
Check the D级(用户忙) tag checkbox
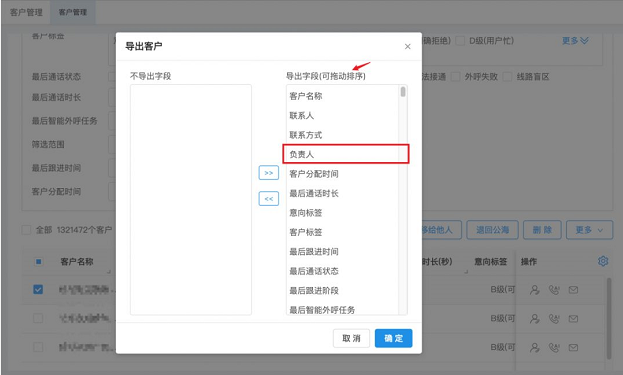[x=460, y=41]
